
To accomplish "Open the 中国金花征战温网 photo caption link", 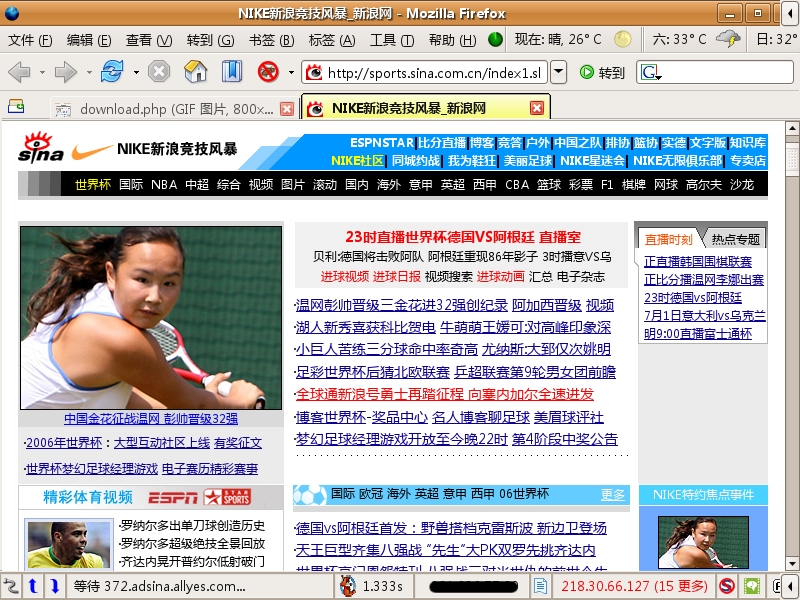I will tap(151, 419).
